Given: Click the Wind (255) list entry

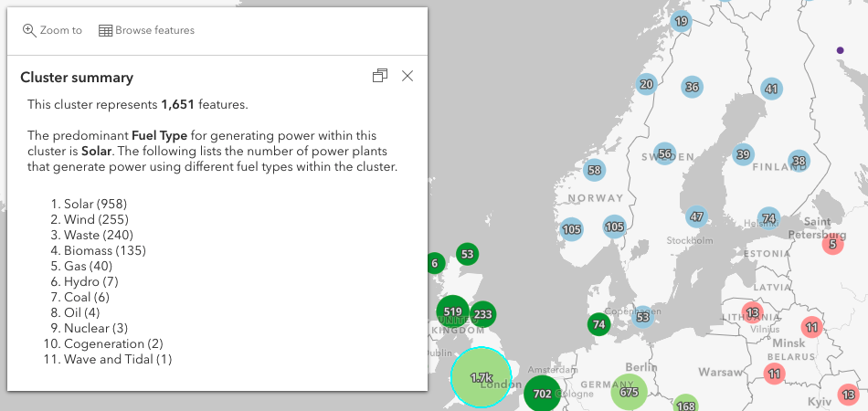Looking at the screenshot, I should coord(96,219).
